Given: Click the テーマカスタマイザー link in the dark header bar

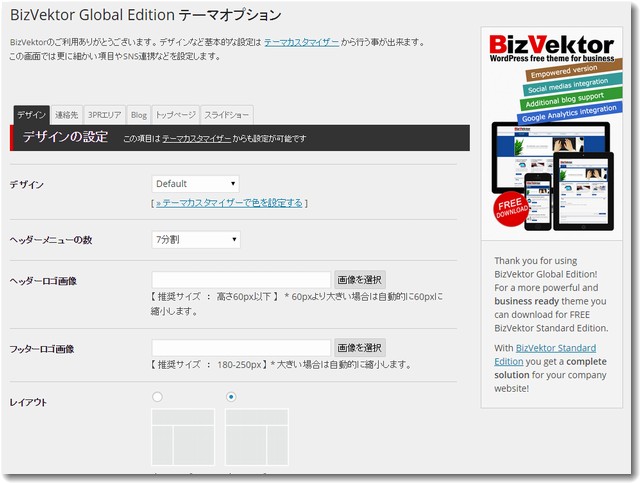Looking at the screenshot, I should pyautogui.click(x=197, y=138).
